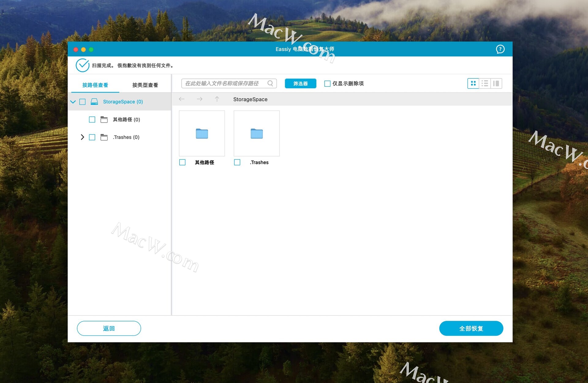This screenshot has height=383, width=588.
Task: Focus the file name search field
Action: tap(229, 83)
